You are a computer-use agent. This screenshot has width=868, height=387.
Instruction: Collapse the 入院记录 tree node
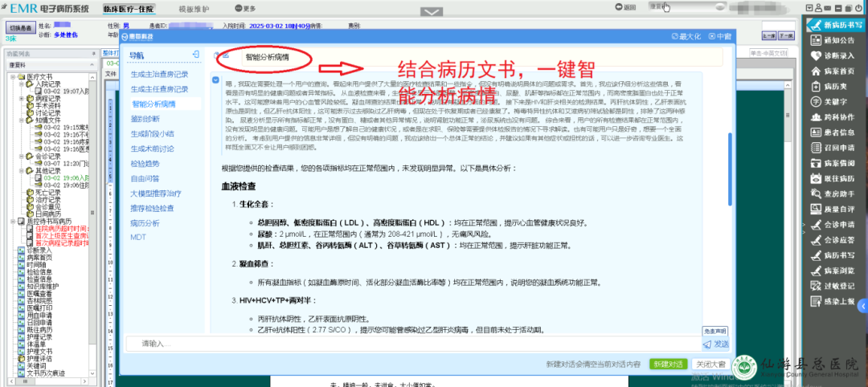pyautogui.click(x=21, y=84)
